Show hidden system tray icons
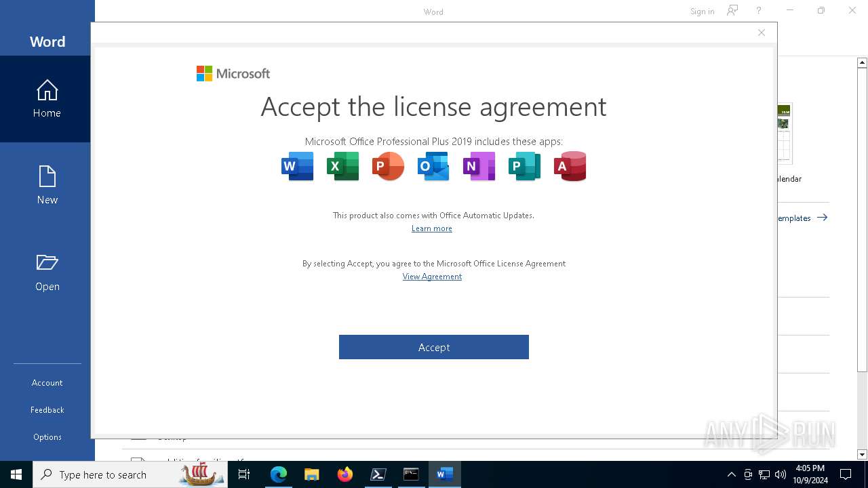The height and width of the screenshot is (488, 868). pyautogui.click(x=731, y=474)
